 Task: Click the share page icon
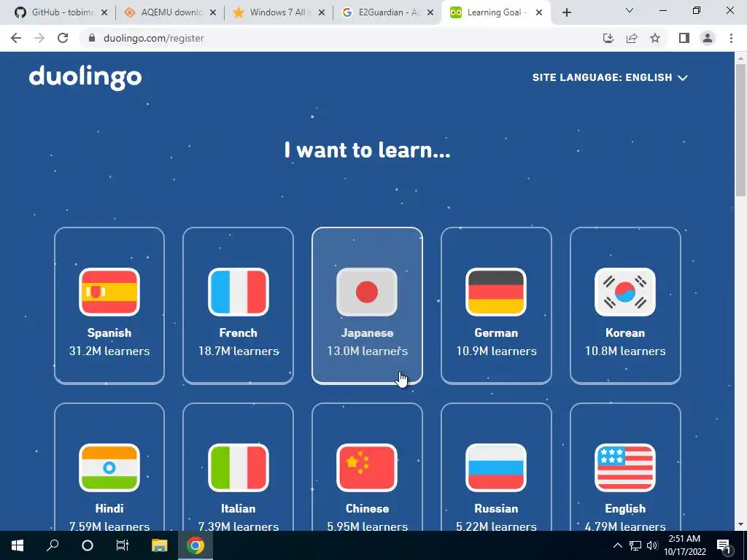pyautogui.click(x=632, y=38)
